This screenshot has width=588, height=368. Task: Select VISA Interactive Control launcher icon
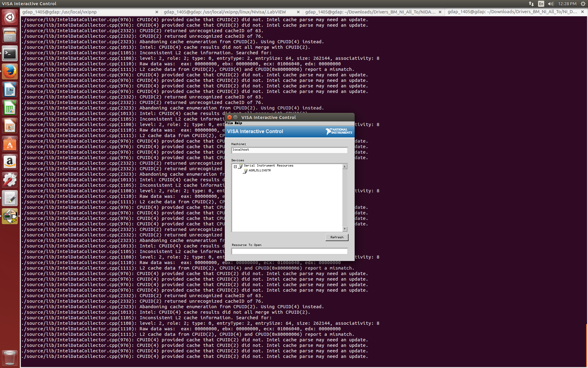click(10, 217)
